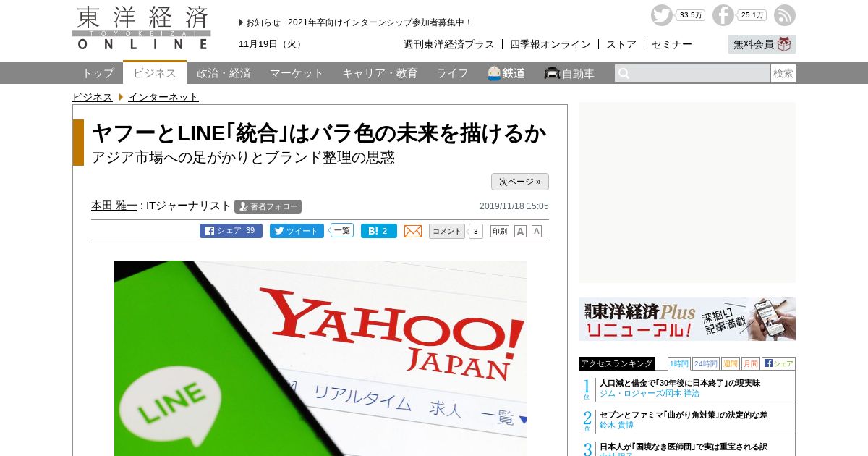Open the 政治・経済 tab

(224, 73)
